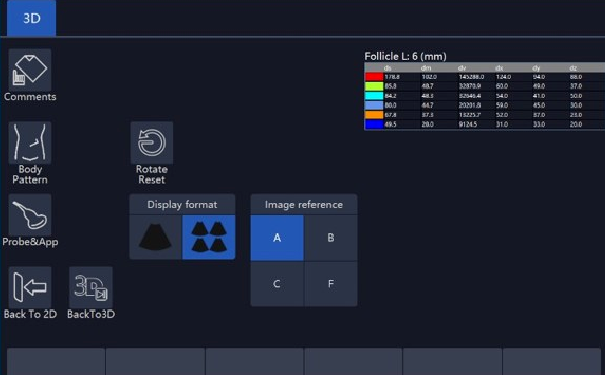Open the Probe&App selection
605x375 pixels.
pos(30,215)
